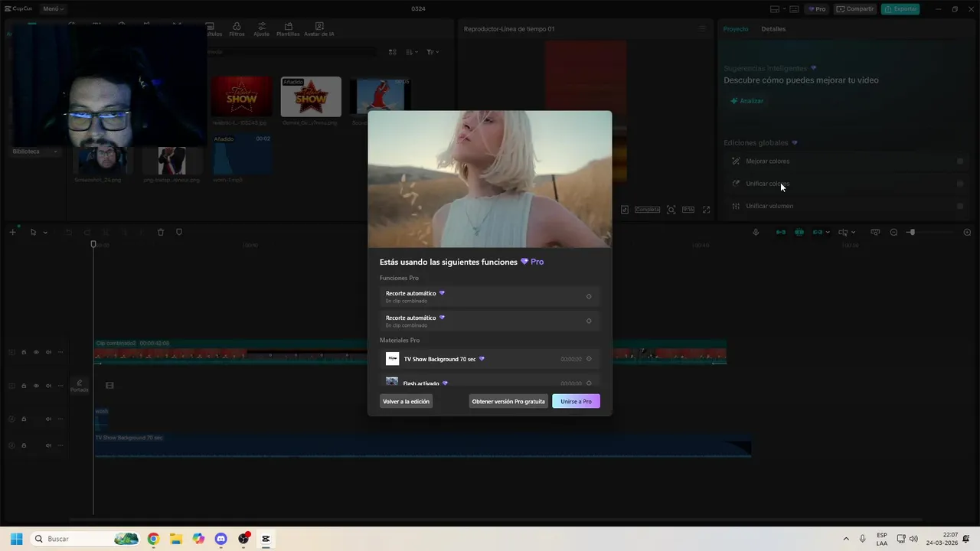Open the 9:16 aspect ratio selector
The width and height of the screenshot is (980, 551).
[688, 210]
